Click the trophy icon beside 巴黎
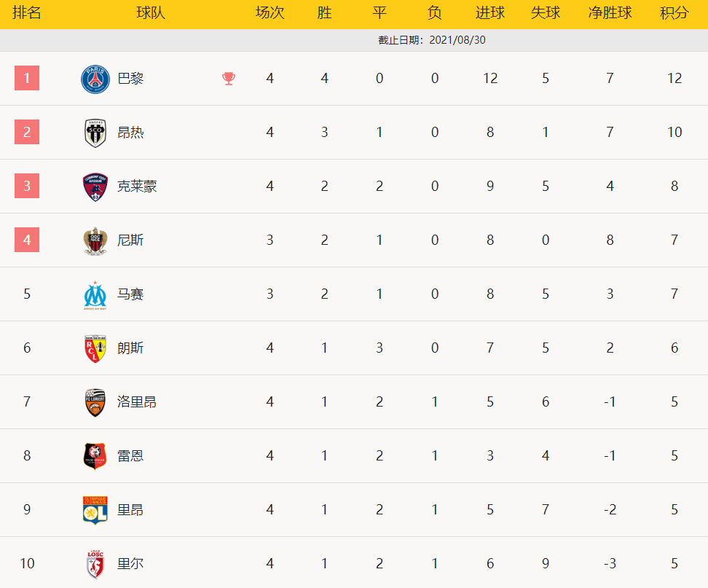Screen dimensions: 708x588 [x=229, y=79]
